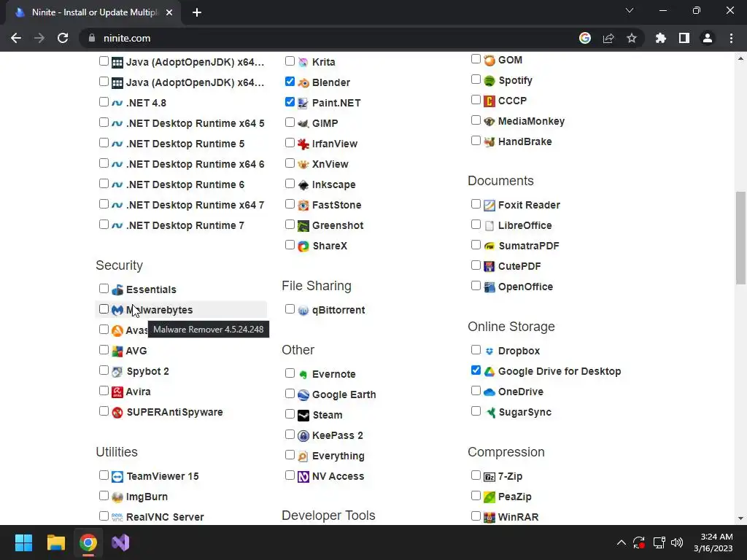Image resolution: width=747 pixels, height=560 pixels.
Task: Click the Paint.NET app icon
Action: pyautogui.click(x=303, y=104)
